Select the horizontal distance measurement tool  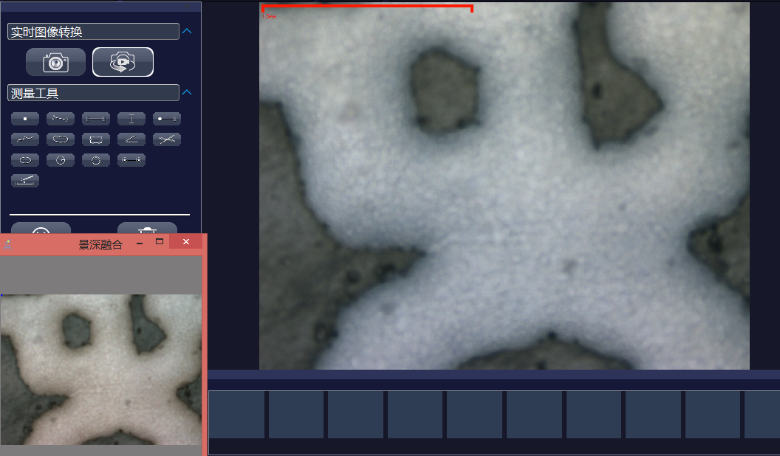click(x=96, y=119)
